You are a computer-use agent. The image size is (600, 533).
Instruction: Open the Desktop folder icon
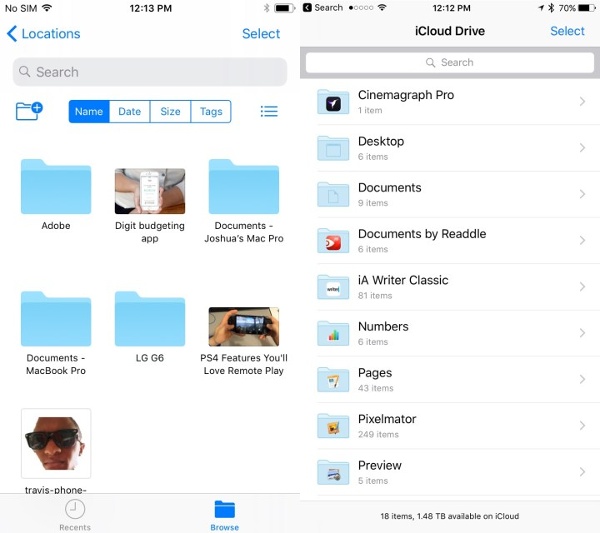[333, 148]
